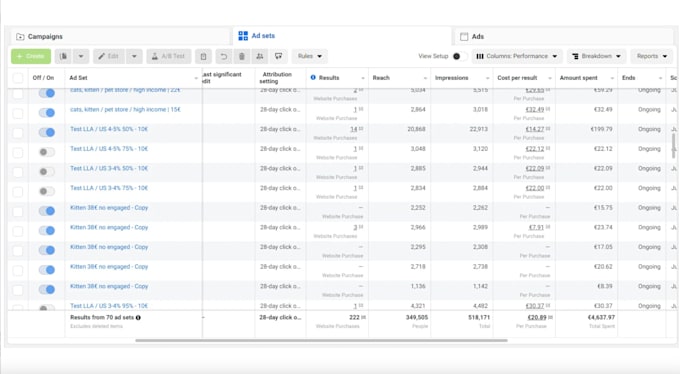Open the Ad Set column header arrow
The image size is (680, 374).
click(x=196, y=78)
